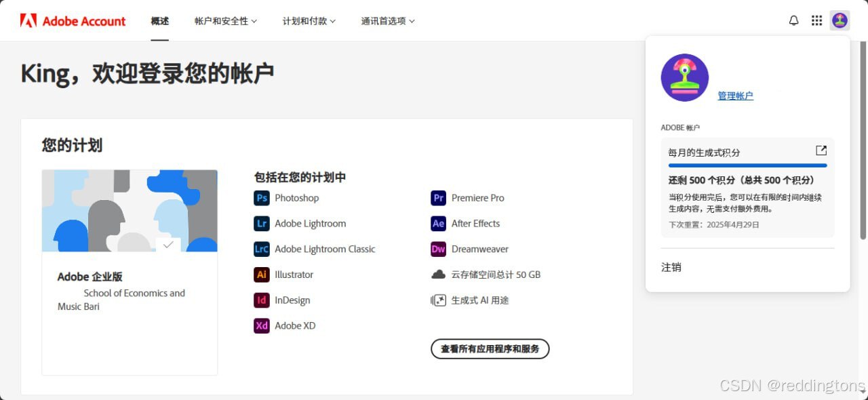The width and height of the screenshot is (868, 400).
Task: Click the InDesign Id icon
Action: tap(262, 300)
